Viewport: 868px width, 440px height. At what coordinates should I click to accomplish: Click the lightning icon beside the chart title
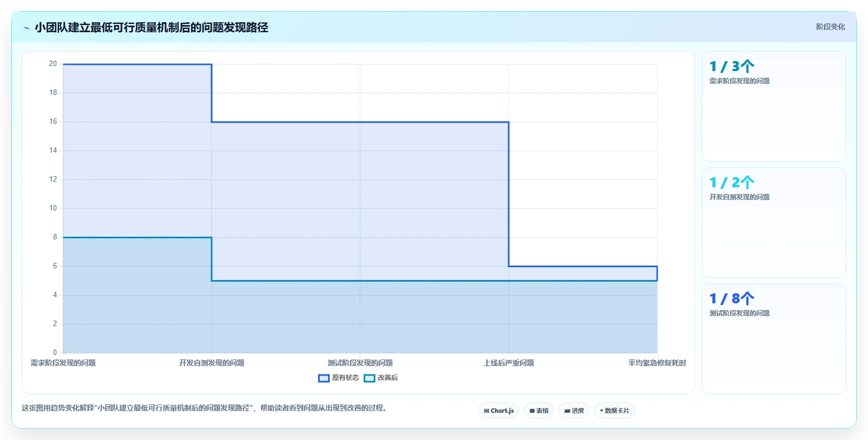(26, 28)
